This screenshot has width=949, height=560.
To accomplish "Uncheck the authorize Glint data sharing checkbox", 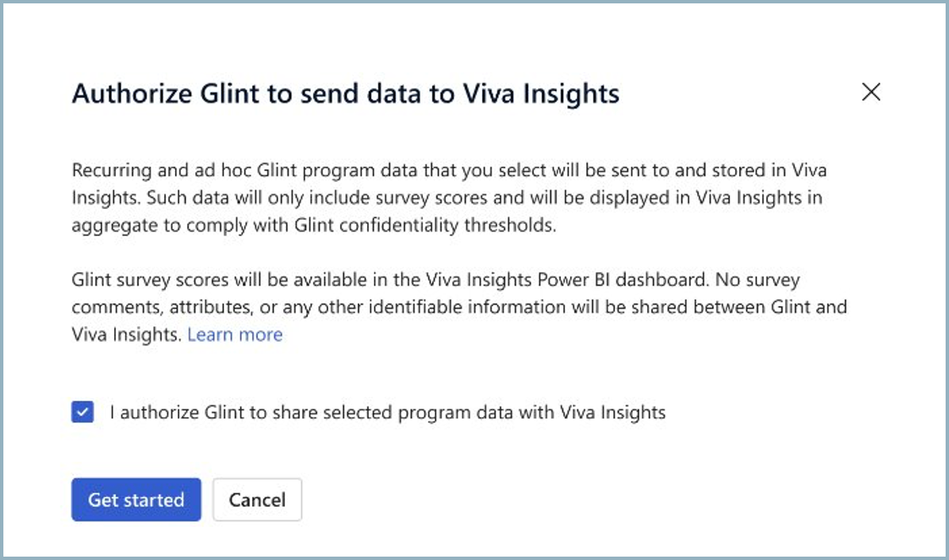I will 82,412.
